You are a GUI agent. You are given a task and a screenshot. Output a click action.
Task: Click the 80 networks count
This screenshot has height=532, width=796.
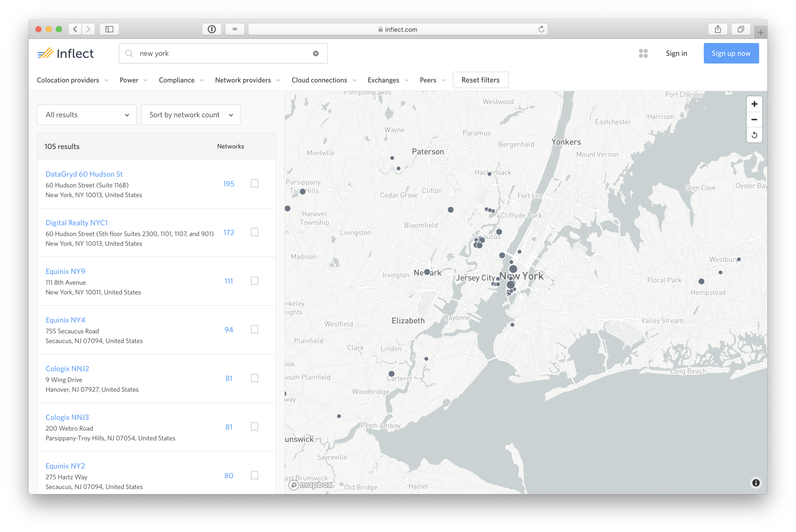[229, 476]
